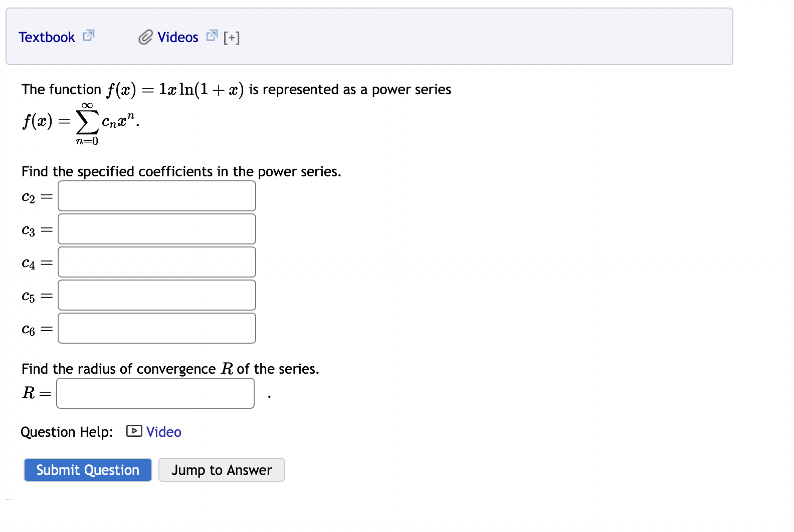Click the paperclip icon beside Videos
The height and width of the screenshot is (532, 794).
point(145,37)
